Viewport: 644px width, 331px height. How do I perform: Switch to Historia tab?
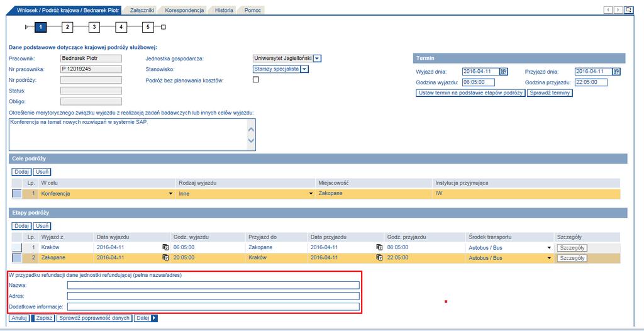click(224, 10)
